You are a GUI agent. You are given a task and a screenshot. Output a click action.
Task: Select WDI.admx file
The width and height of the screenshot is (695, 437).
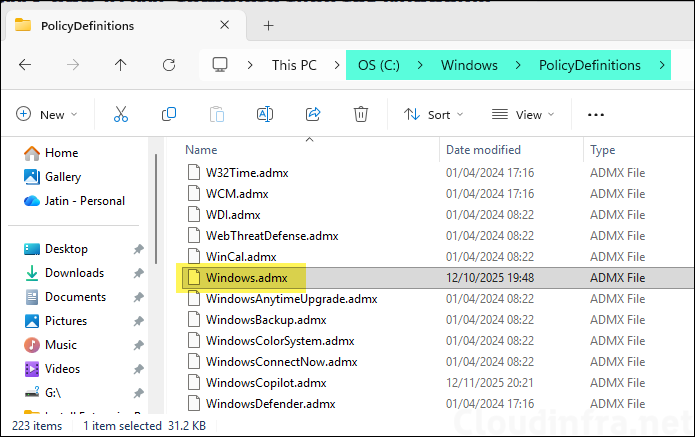click(233, 215)
